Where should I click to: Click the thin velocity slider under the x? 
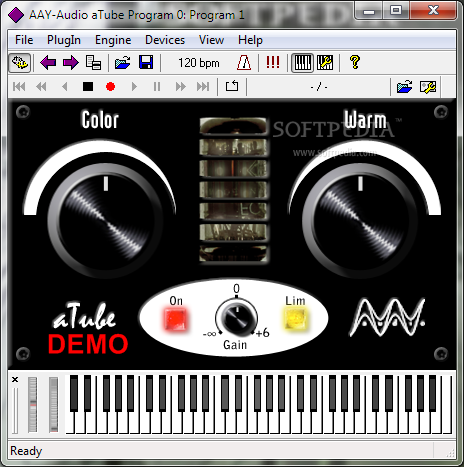click(x=15, y=411)
